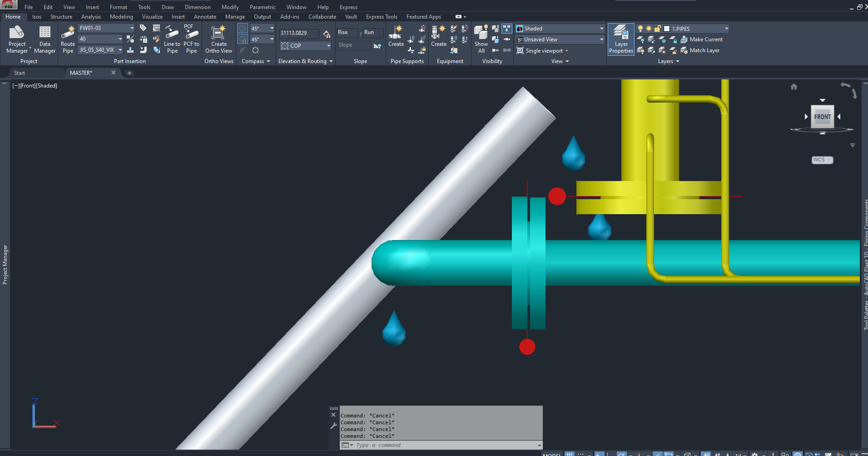868x456 pixels.
Task: Click Create Ortho View
Action: point(219,39)
